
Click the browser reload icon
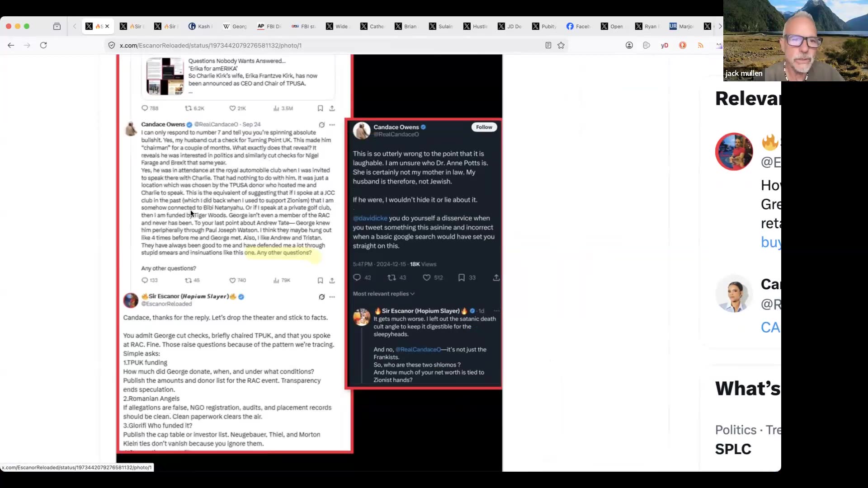[x=43, y=45]
